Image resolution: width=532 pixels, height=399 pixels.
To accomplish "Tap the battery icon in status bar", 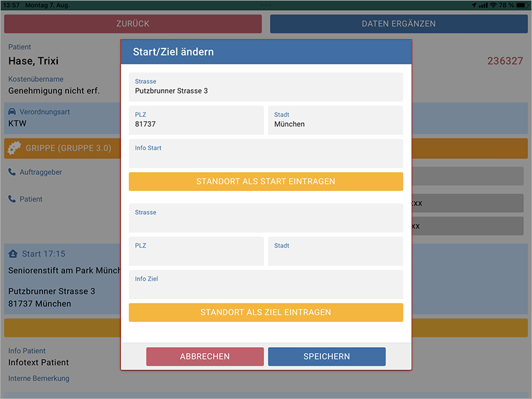I will [521, 5].
